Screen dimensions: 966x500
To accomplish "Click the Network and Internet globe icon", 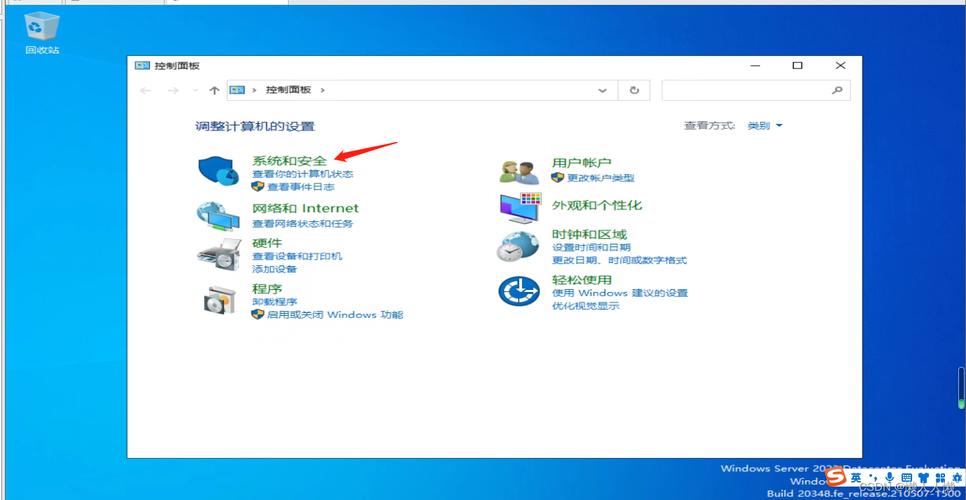I will pos(218,216).
